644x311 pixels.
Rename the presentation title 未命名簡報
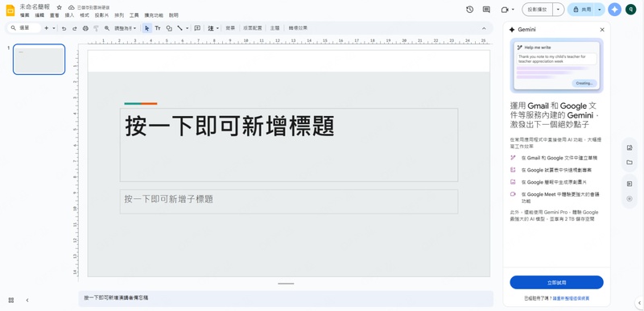(x=35, y=7)
